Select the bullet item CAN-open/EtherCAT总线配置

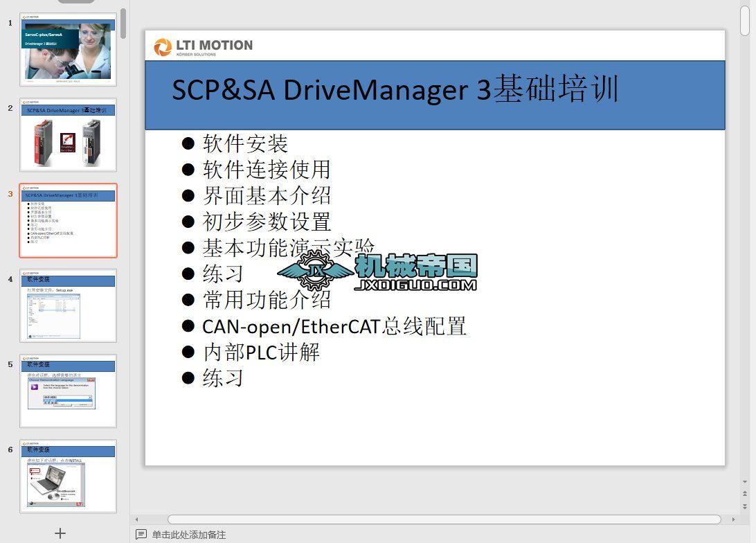[x=333, y=326]
